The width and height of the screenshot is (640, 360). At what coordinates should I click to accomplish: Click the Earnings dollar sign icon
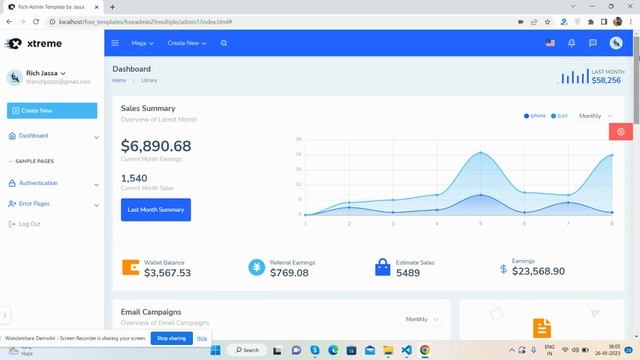click(x=504, y=269)
